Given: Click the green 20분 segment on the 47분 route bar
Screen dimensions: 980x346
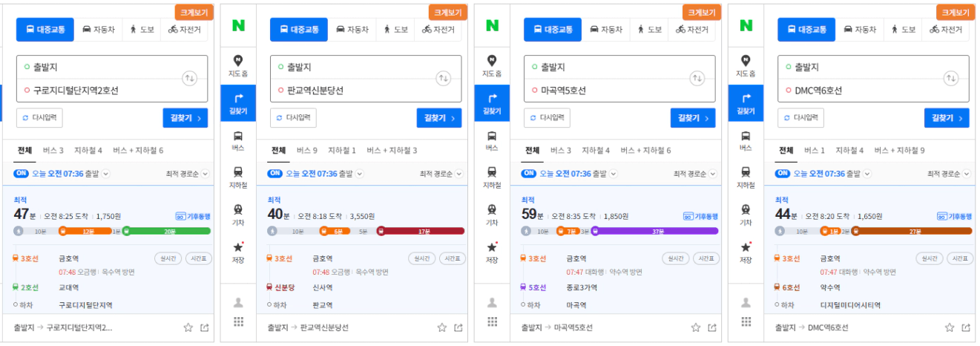Looking at the screenshot, I should (x=168, y=231).
